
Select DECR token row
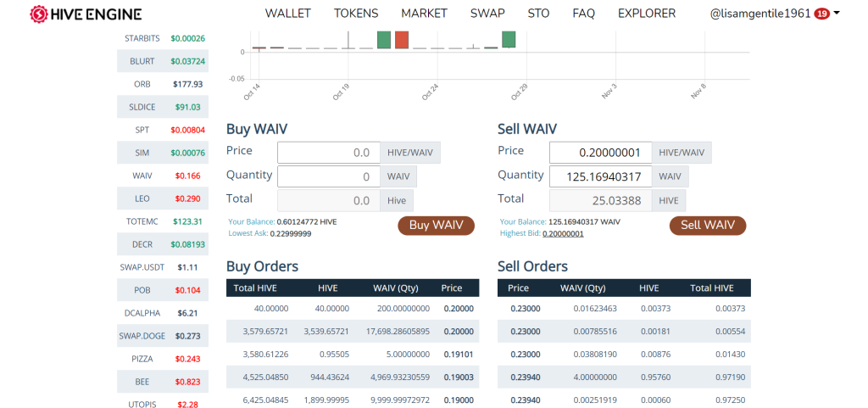163,244
